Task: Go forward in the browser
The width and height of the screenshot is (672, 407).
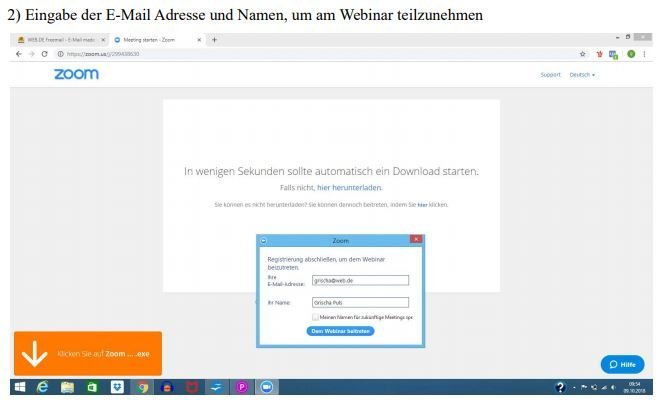Action: pos(32,54)
